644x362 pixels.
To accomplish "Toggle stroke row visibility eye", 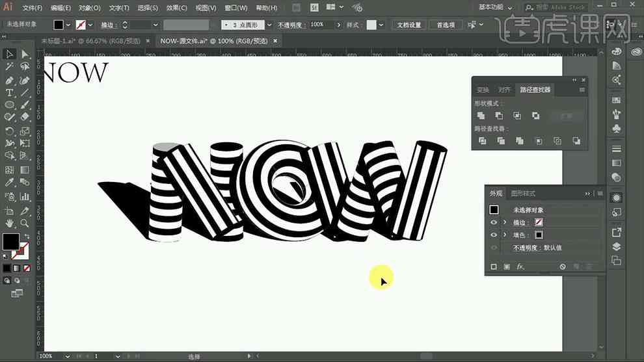I will (x=494, y=222).
